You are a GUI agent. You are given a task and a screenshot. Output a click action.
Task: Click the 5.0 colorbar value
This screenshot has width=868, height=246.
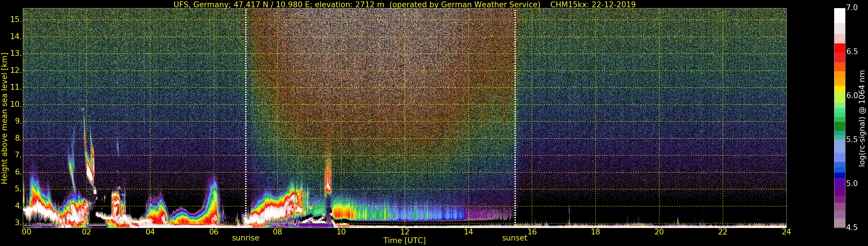tap(852, 183)
